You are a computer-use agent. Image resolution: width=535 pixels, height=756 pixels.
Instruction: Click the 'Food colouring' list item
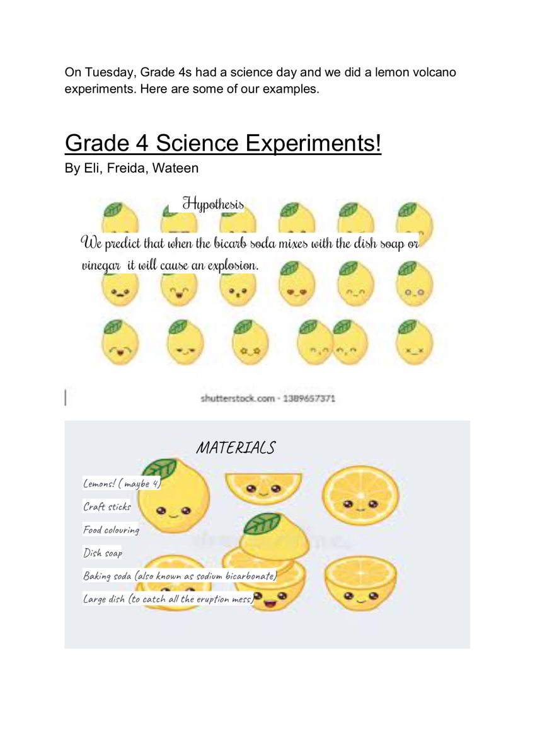point(111,530)
